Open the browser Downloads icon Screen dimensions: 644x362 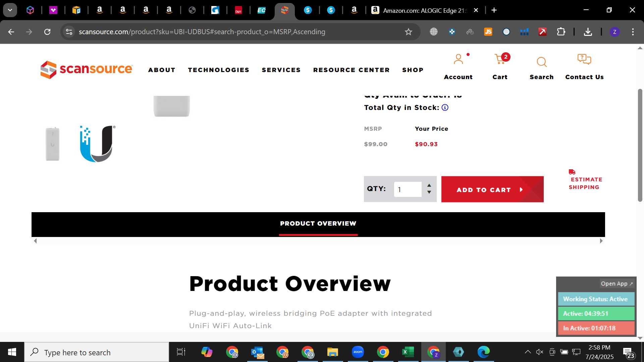pos(588,32)
